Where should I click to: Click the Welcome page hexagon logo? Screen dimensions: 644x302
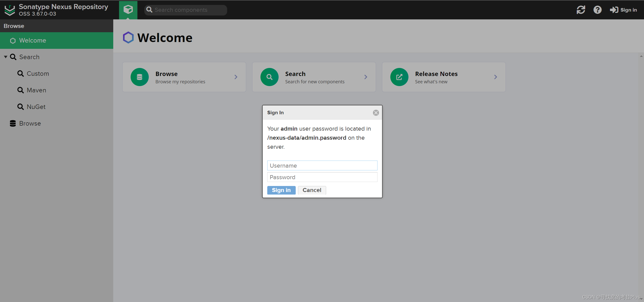click(128, 37)
